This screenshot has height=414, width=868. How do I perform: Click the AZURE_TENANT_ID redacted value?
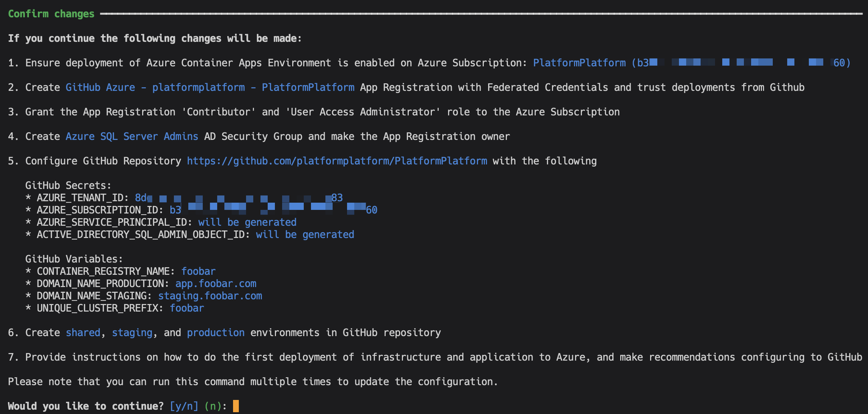(x=238, y=198)
